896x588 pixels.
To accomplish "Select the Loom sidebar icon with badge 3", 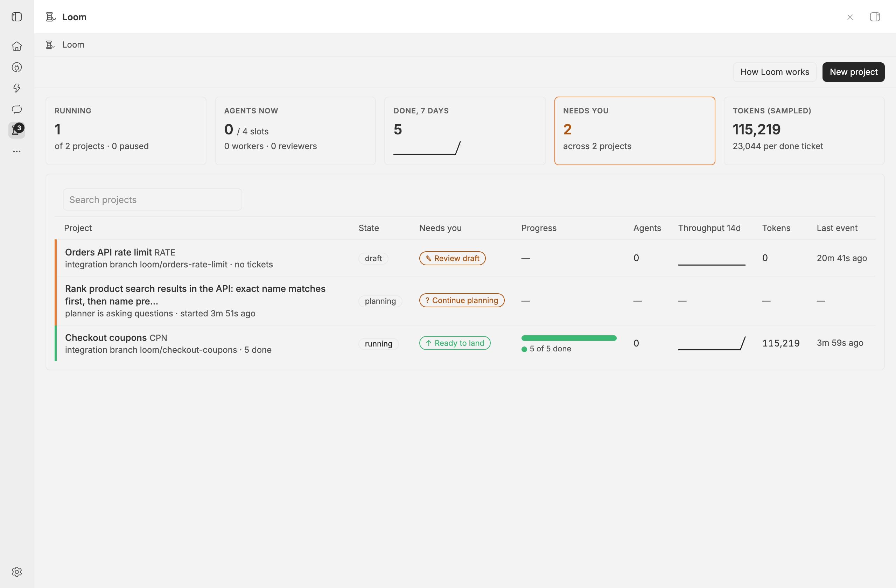I will click(16, 130).
